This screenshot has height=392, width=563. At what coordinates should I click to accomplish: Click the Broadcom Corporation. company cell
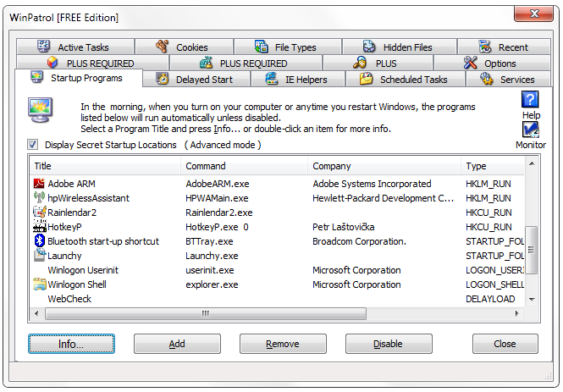coord(360,241)
